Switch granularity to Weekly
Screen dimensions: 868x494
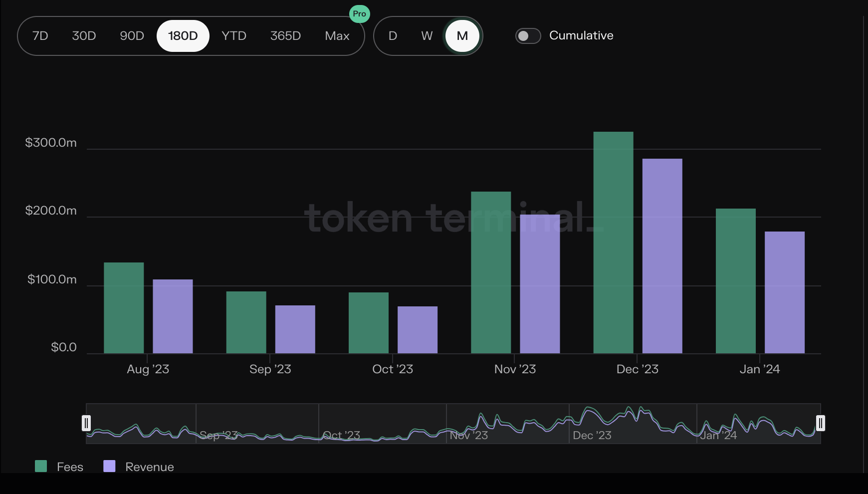(427, 35)
